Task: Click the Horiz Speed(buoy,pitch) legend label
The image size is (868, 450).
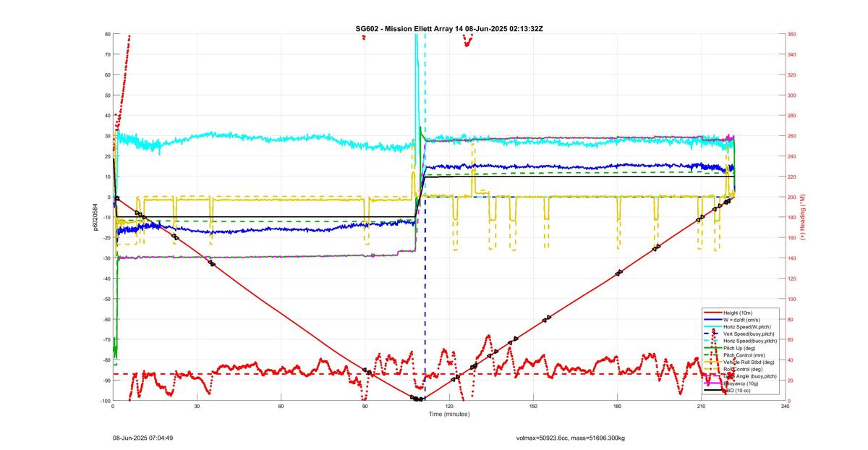Action: (x=750, y=341)
